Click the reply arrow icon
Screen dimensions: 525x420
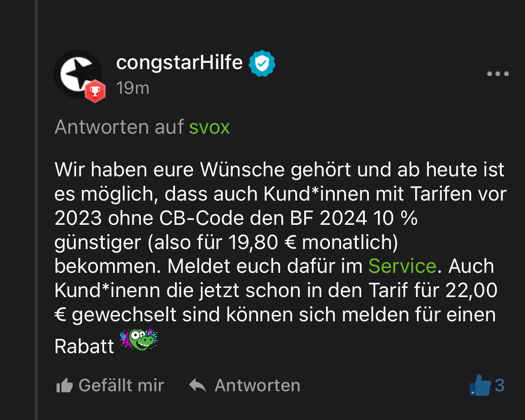(x=197, y=385)
